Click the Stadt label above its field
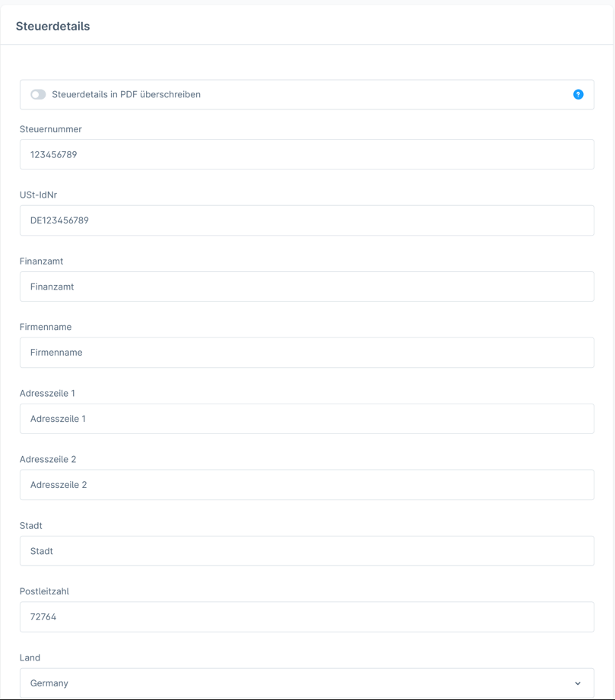 (31, 525)
